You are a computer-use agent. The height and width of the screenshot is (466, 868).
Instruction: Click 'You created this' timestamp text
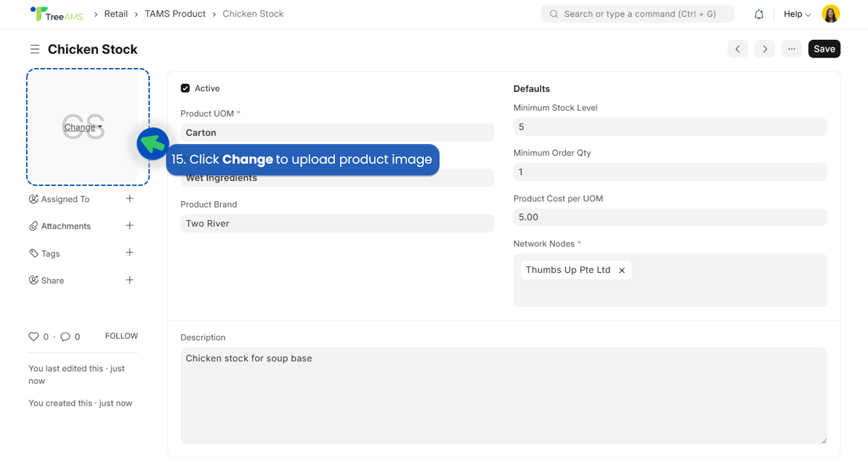(80, 403)
